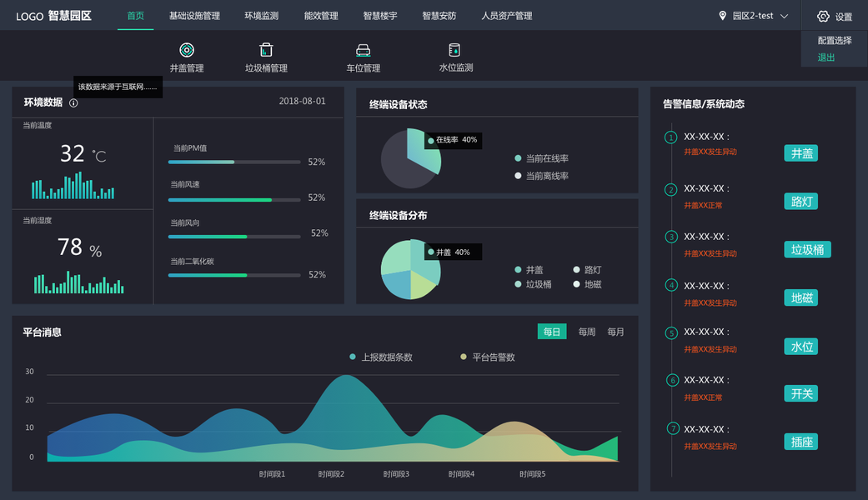Screen dimensions: 868x500
Task: Toggle 井盖 legend in device distribution
Action: (x=529, y=270)
